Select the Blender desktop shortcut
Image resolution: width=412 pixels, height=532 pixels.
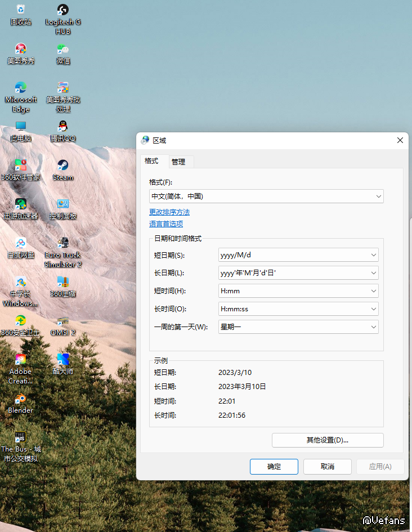(21, 399)
